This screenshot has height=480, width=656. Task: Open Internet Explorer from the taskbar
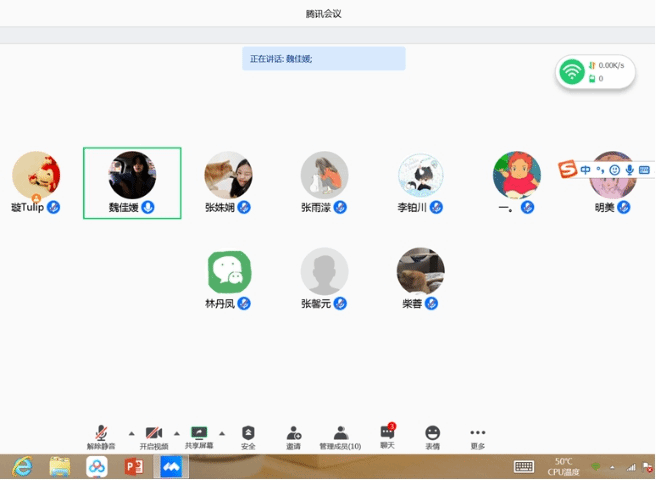pyautogui.click(x=21, y=466)
